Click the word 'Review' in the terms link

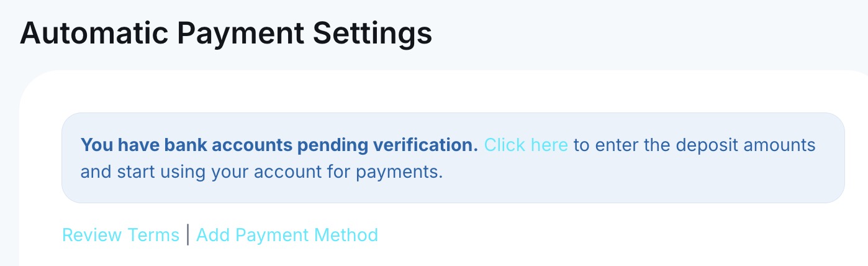93,235
